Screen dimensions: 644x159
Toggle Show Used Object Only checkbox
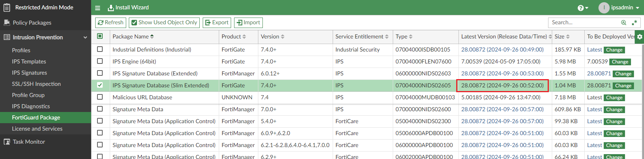(134, 23)
